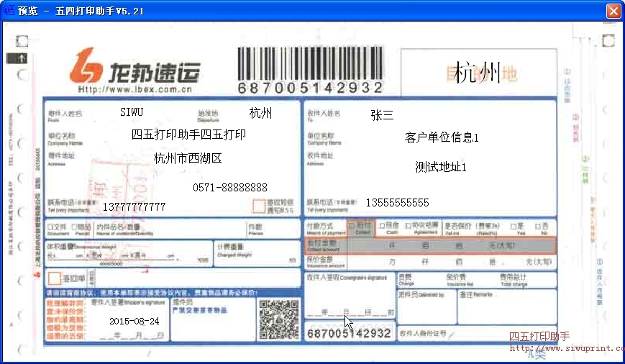Click the QR code on the waybill
The width and height of the screenshot is (625, 364).
tap(278, 319)
